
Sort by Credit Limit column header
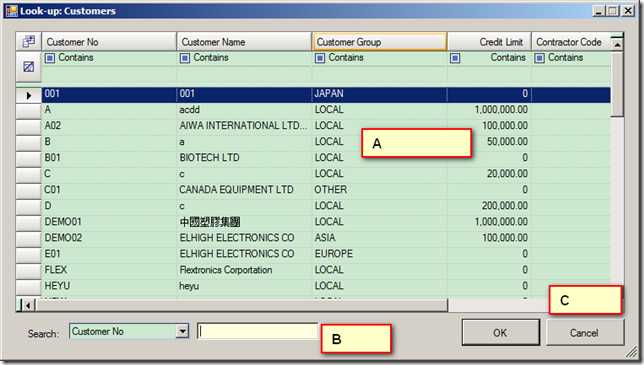(489, 42)
